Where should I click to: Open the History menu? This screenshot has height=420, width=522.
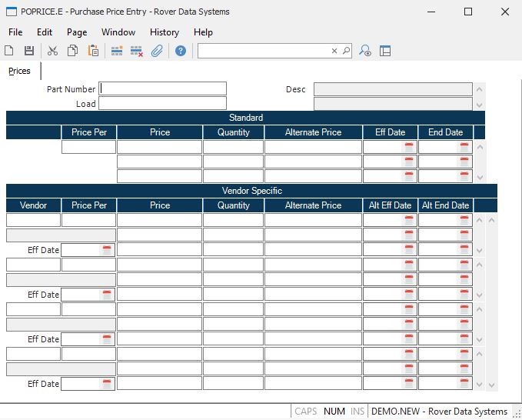pos(165,32)
